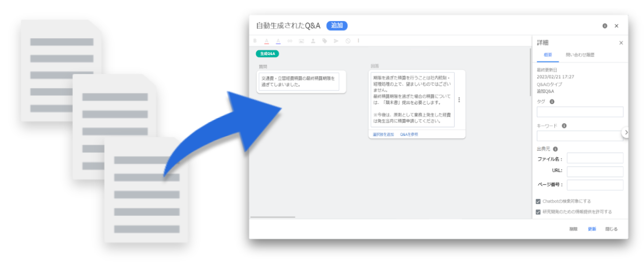Open the blue-underlined highlight color tool
The image size is (644, 264).
coord(278,41)
